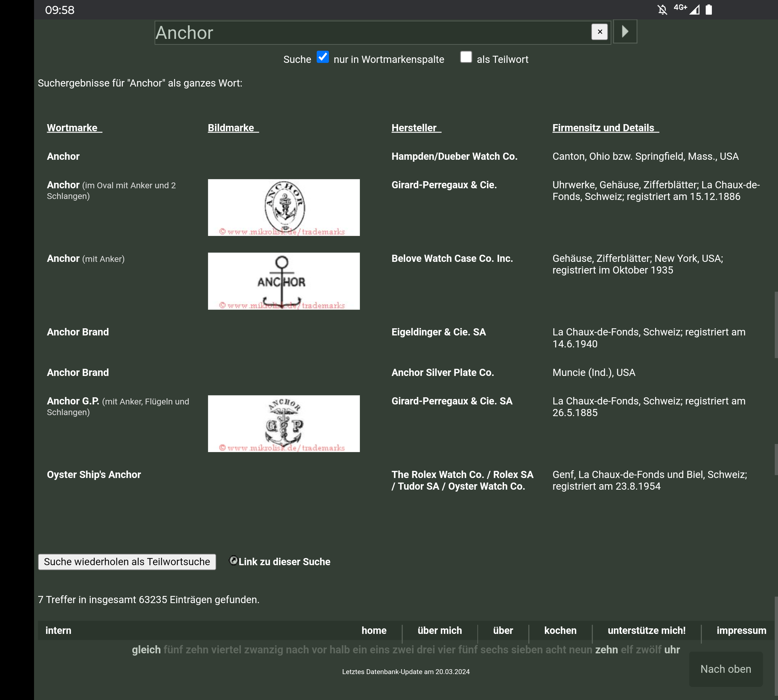Submit search with the play arrow button

click(x=625, y=31)
